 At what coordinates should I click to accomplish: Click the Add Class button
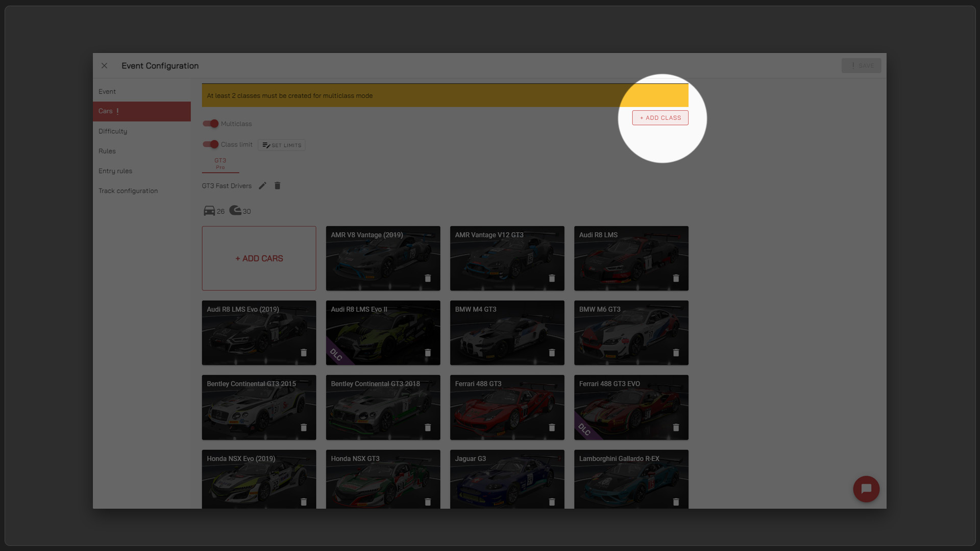point(660,118)
